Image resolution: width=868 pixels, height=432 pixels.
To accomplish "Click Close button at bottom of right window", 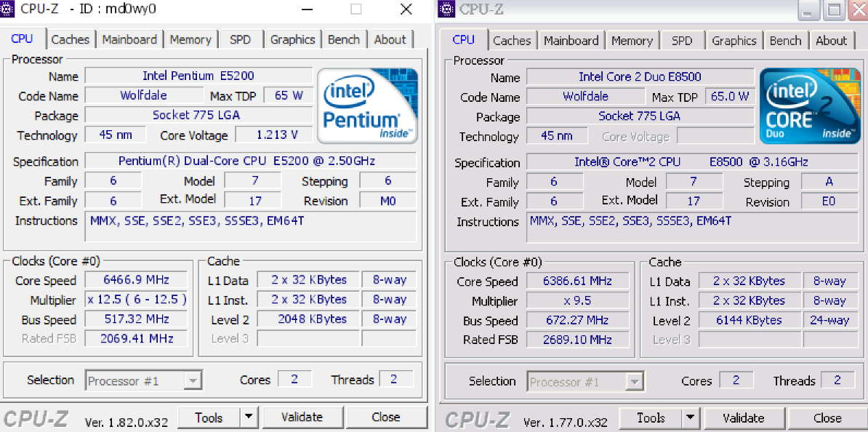I will (x=827, y=418).
